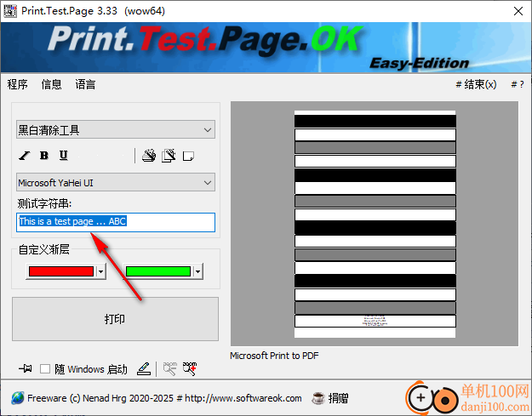Click the test string input field
The width and height of the screenshot is (532, 416).
tap(116, 222)
